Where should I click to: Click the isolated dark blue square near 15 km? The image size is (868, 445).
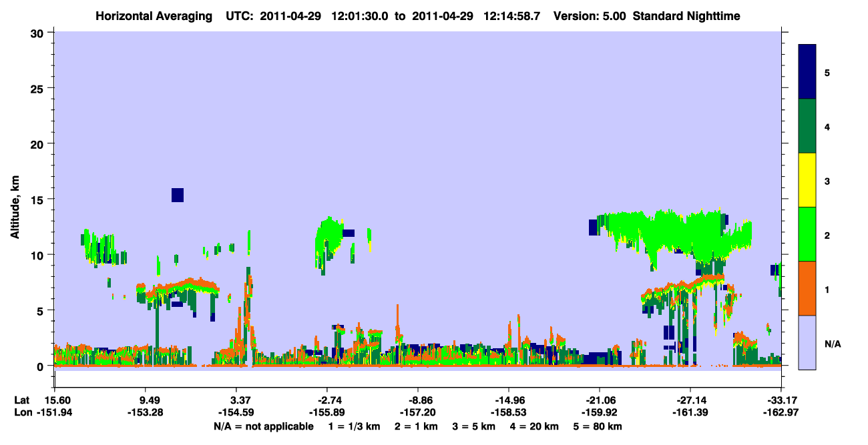(178, 195)
